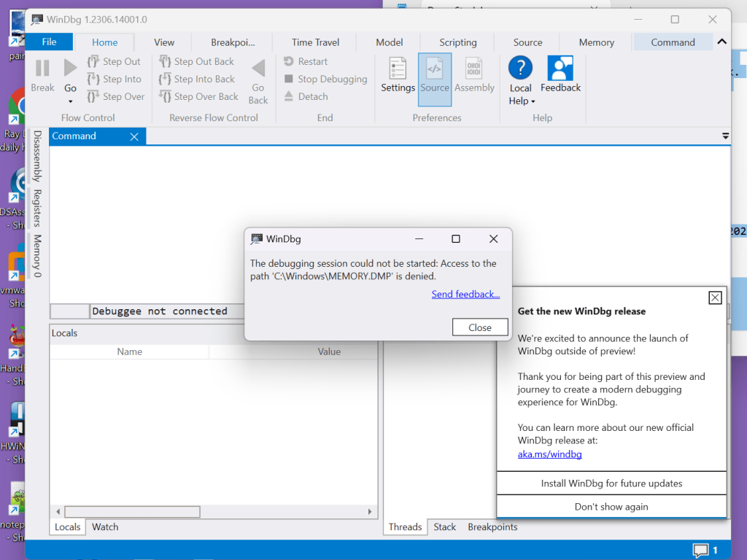Click the Name column header in Locals
747x560 pixels.
(x=130, y=352)
